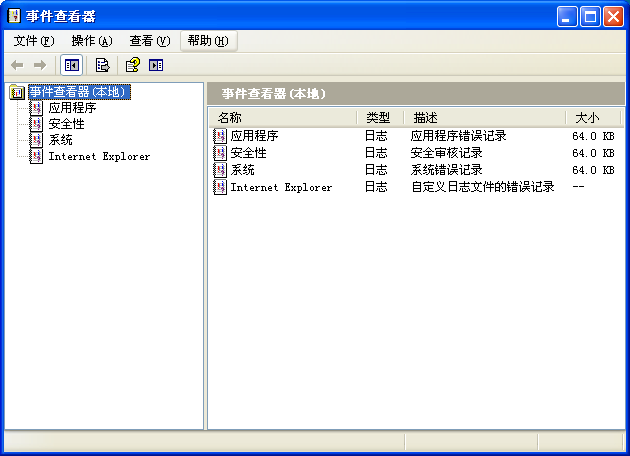630x456 pixels.
Task: Click the root folder icon of 事件查看器(本地)
Action: point(17,92)
